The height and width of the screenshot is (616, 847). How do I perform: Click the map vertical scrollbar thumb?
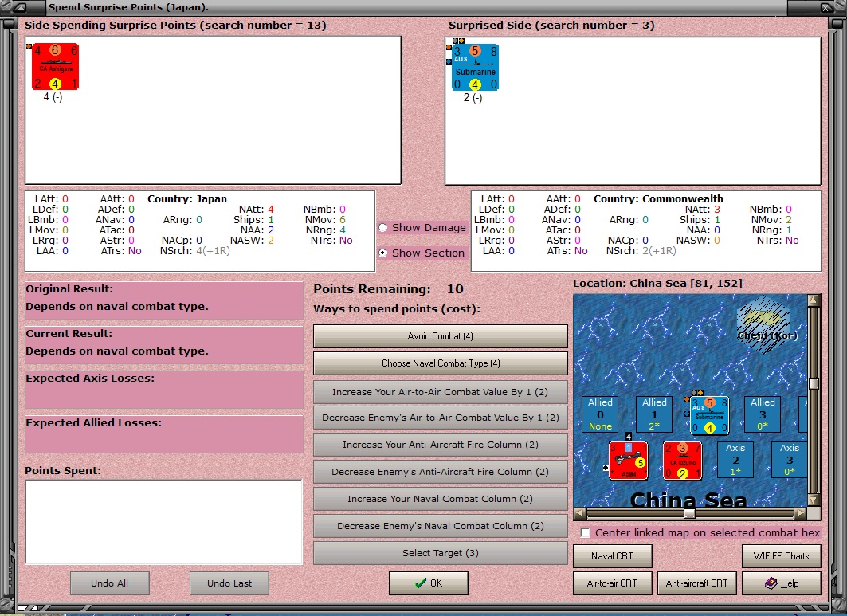(814, 383)
